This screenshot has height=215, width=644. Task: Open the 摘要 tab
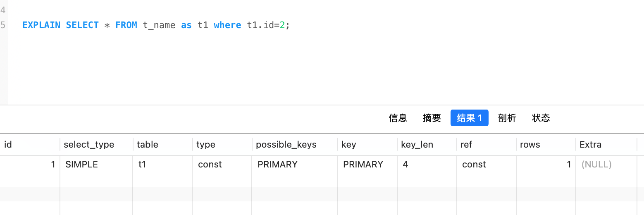[432, 118]
